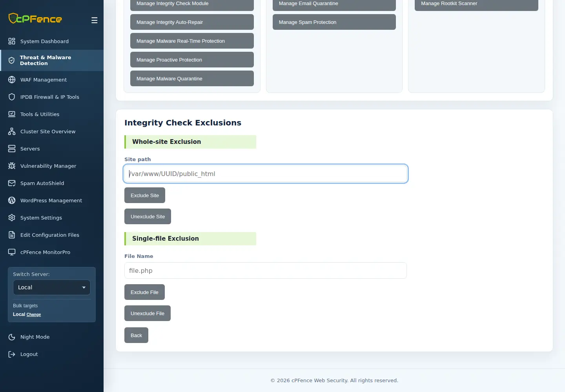The width and height of the screenshot is (565, 392).
Task: Click the WAF Management globe icon
Action: pos(12,80)
